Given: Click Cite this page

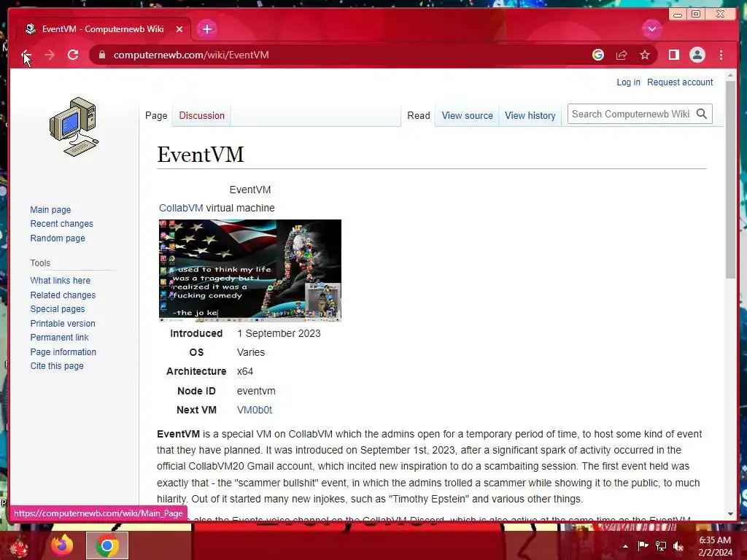Looking at the screenshot, I should pos(57,366).
